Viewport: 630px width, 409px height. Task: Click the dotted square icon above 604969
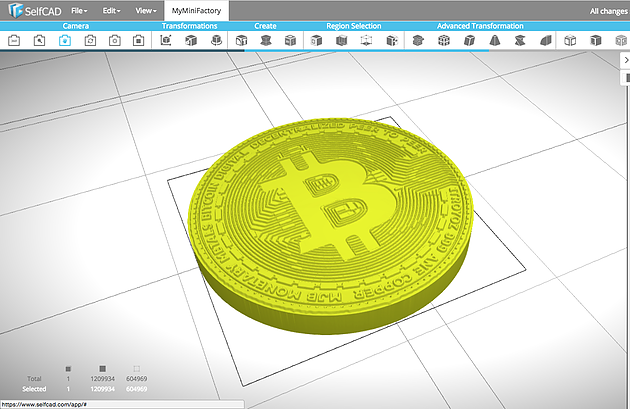pos(137,368)
